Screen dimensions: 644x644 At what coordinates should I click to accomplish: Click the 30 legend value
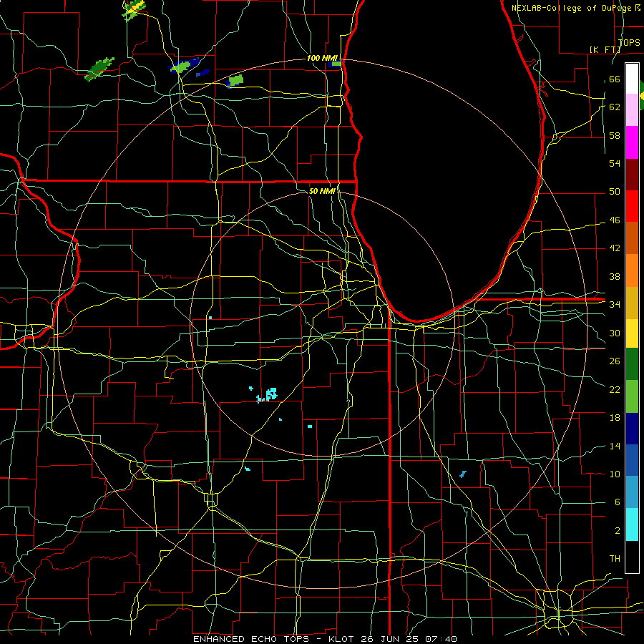click(615, 333)
